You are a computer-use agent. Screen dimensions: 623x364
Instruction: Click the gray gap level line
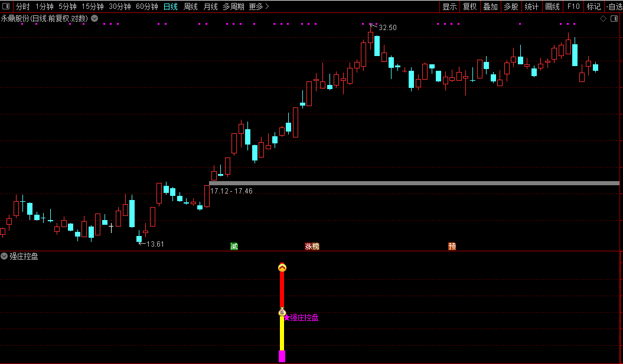[x=414, y=183]
